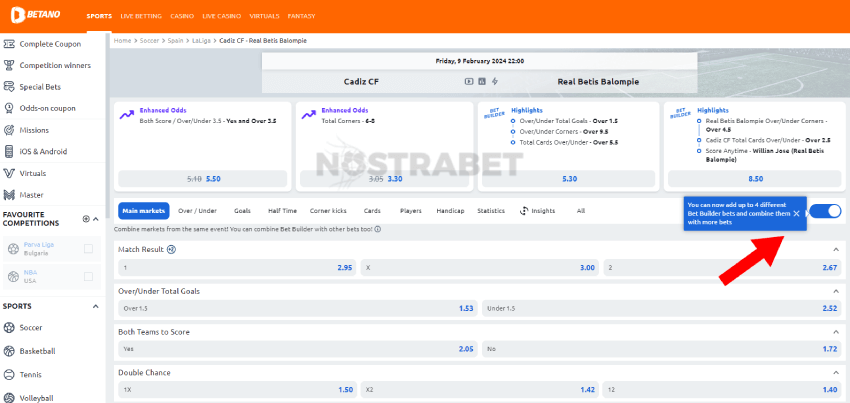Collapse the Match Result market
The height and width of the screenshot is (403, 850).
click(x=835, y=250)
